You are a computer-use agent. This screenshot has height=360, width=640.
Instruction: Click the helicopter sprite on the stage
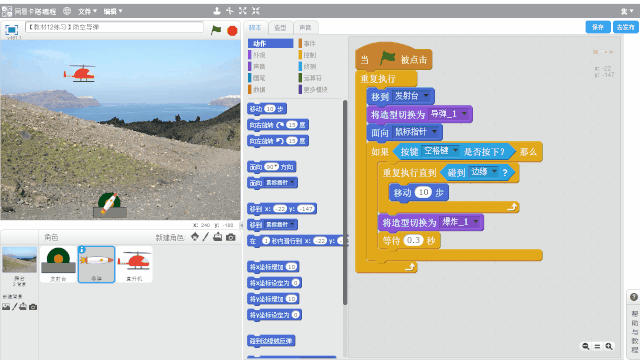80,73
